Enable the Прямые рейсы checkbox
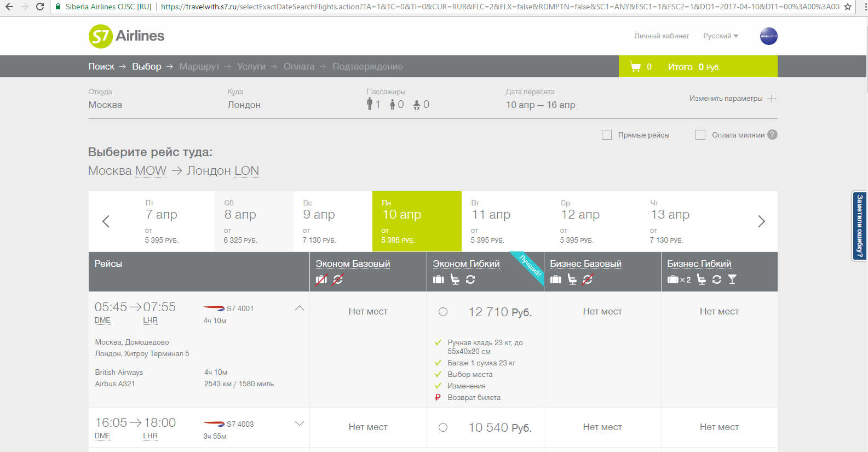This screenshot has width=868, height=452. 607,135
